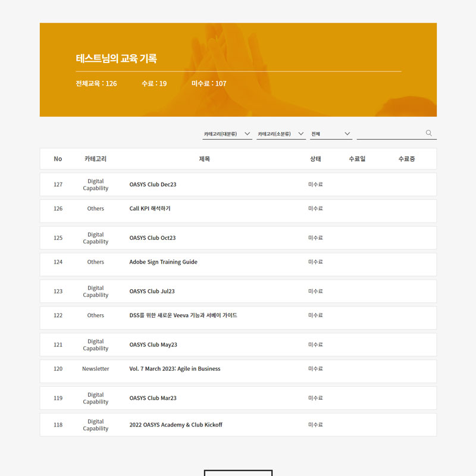Click the 수료일 column header

tap(357, 159)
